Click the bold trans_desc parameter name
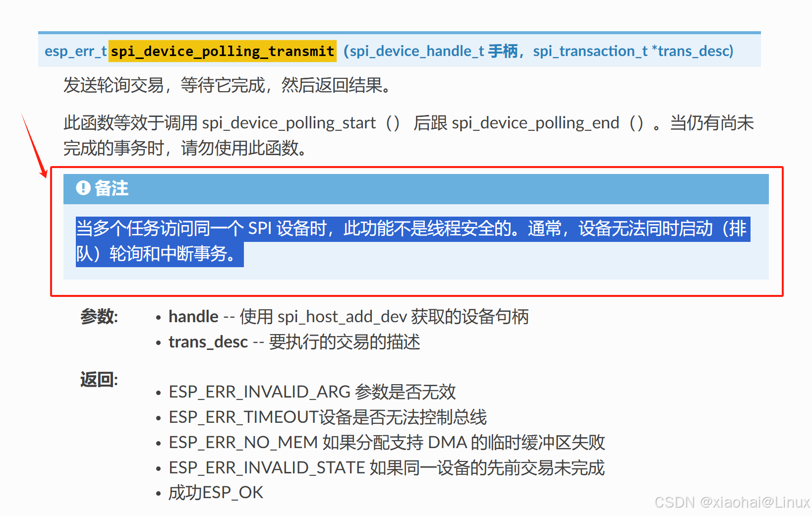The height and width of the screenshot is (516, 812). 208,342
